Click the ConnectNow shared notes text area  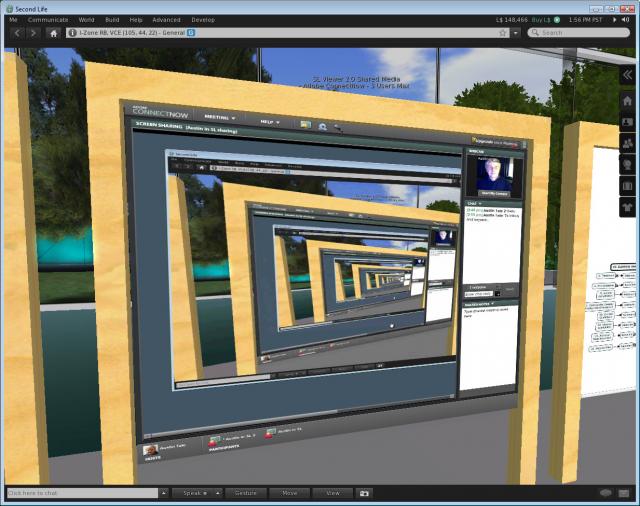(489, 347)
